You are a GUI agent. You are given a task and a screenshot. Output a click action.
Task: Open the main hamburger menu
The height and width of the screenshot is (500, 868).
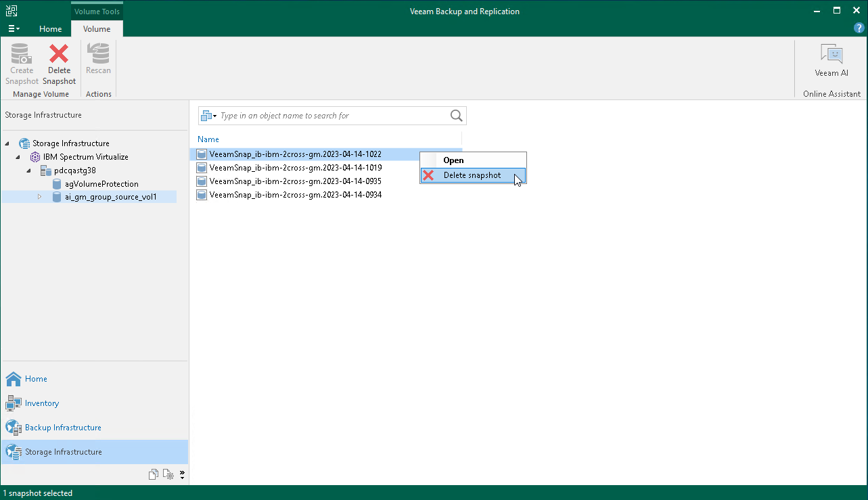pyautogui.click(x=14, y=28)
